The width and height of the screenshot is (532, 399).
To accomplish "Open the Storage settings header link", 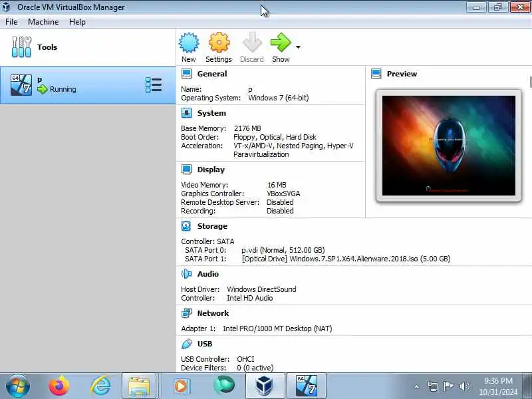I will (212, 226).
